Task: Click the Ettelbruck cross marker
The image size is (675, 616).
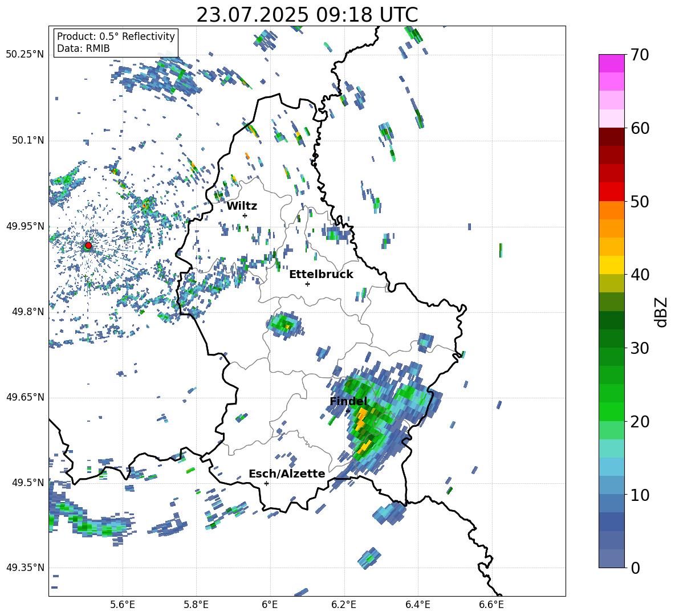Action: (x=307, y=284)
